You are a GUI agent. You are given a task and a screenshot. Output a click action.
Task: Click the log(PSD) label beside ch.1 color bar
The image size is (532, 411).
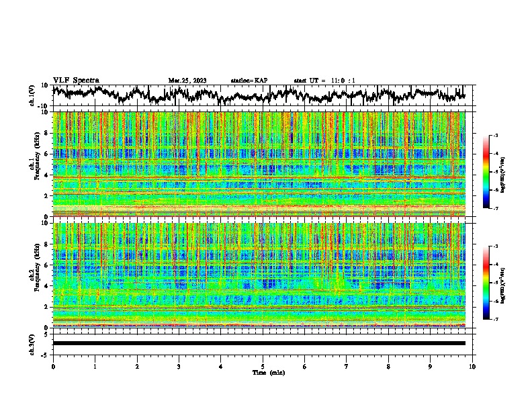pyautogui.click(x=502, y=175)
